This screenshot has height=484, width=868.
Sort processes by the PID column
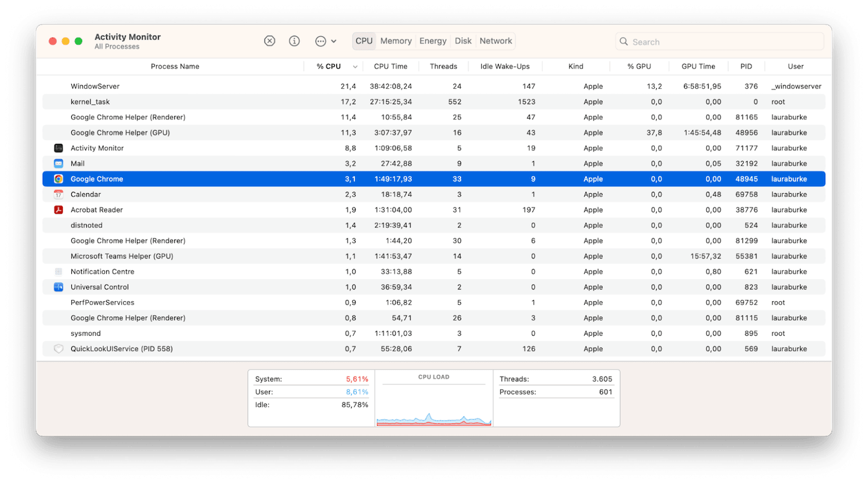pos(746,66)
